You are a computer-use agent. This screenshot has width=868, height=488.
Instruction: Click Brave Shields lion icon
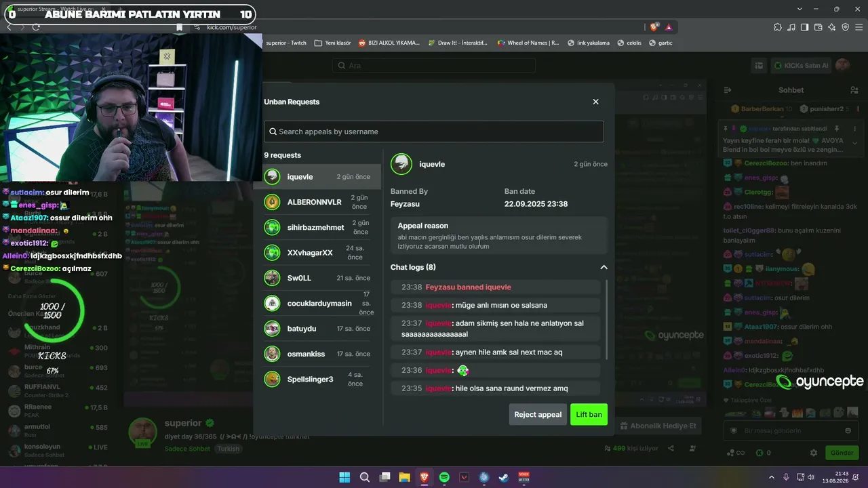(654, 27)
